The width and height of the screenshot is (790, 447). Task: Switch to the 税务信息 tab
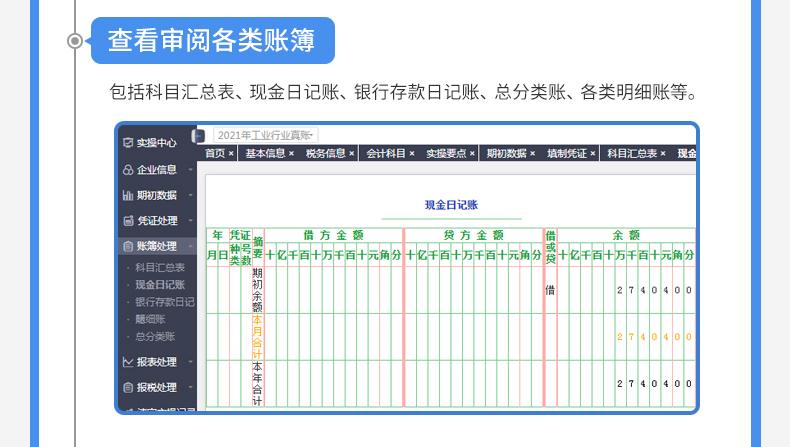click(x=326, y=153)
